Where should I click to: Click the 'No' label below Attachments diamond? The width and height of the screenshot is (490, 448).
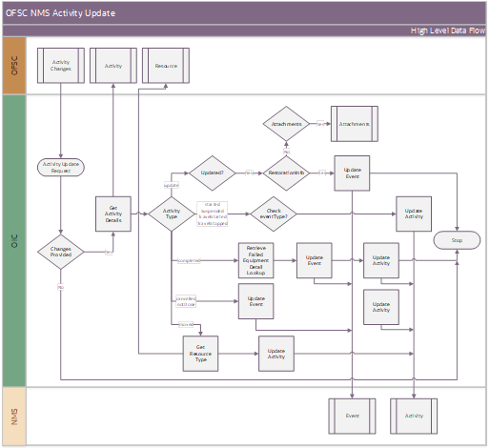286,152
